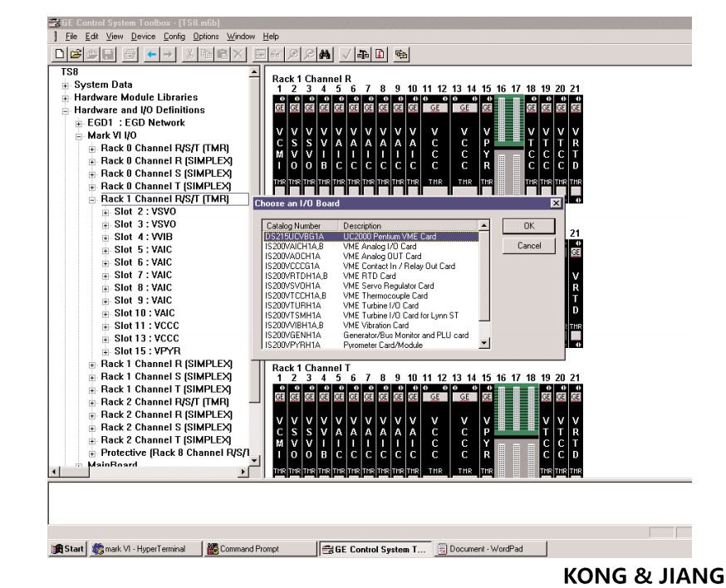Click the tree panel scroll right arrow
Screen dimensions: 726x588
point(243,472)
